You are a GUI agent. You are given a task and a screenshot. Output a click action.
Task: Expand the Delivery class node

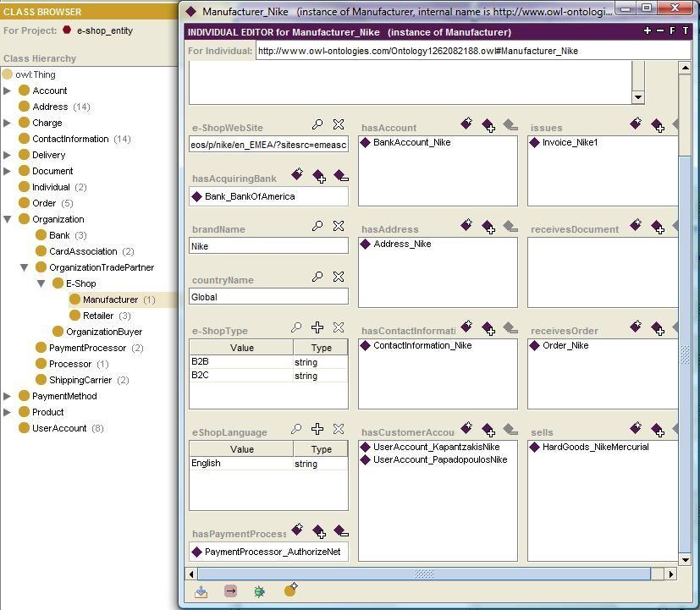click(x=7, y=156)
